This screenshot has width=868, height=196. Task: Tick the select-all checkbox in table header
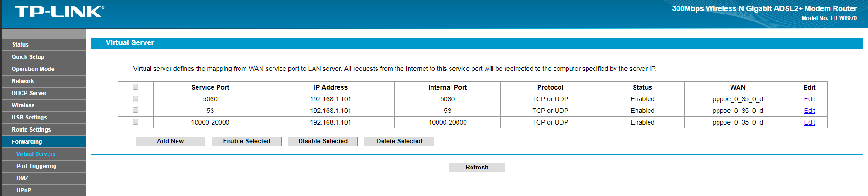click(x=136, y=87)
